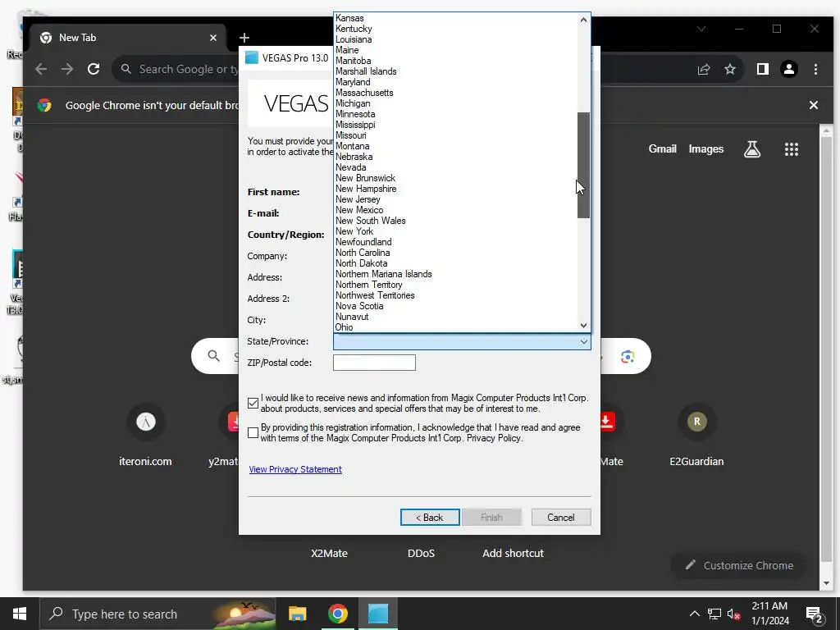This screenshot has width=840, height=630.
Task: Click Google Lens camera icon
Action: click(628, 356)
